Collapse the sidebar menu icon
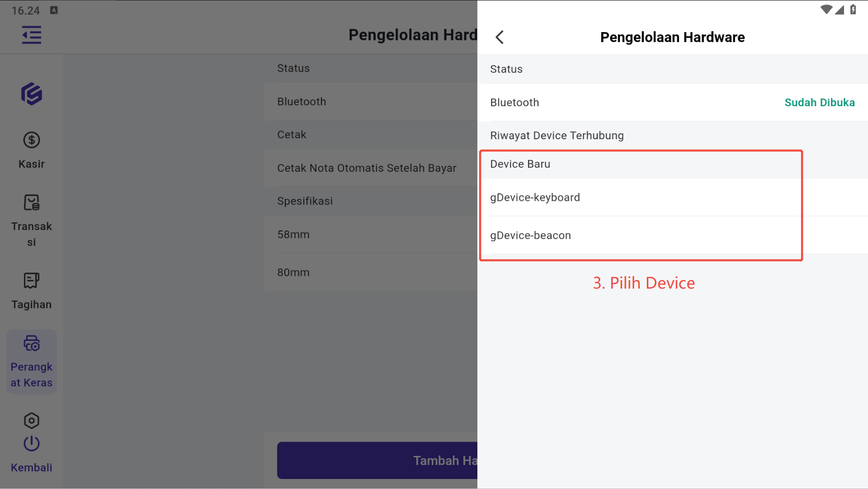The image size is (868, 489). pyautogui.click(x=32, y=36)
